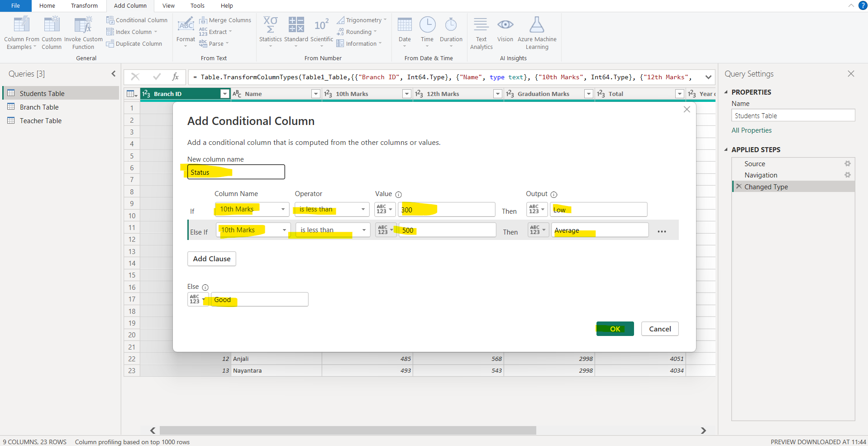
Task: Switch to the Transform ribbon tab
Action: (84, 6)
